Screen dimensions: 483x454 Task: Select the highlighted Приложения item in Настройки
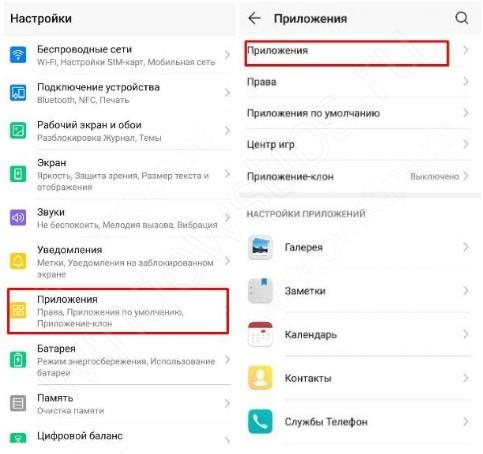coord(118,311)
